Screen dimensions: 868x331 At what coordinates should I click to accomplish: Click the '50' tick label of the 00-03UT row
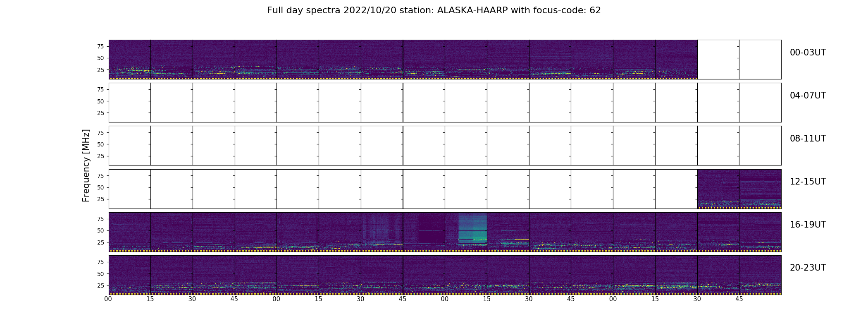tap(100, 58)
